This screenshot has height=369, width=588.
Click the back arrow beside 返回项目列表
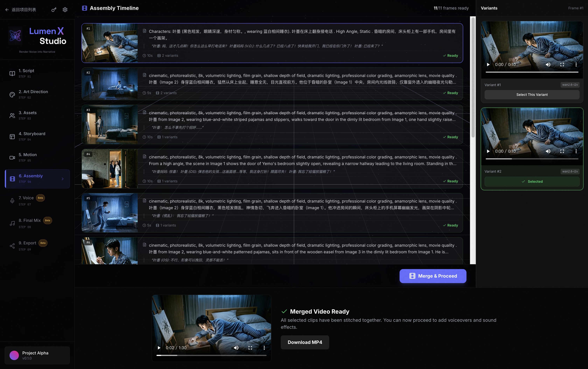(7, 10)
